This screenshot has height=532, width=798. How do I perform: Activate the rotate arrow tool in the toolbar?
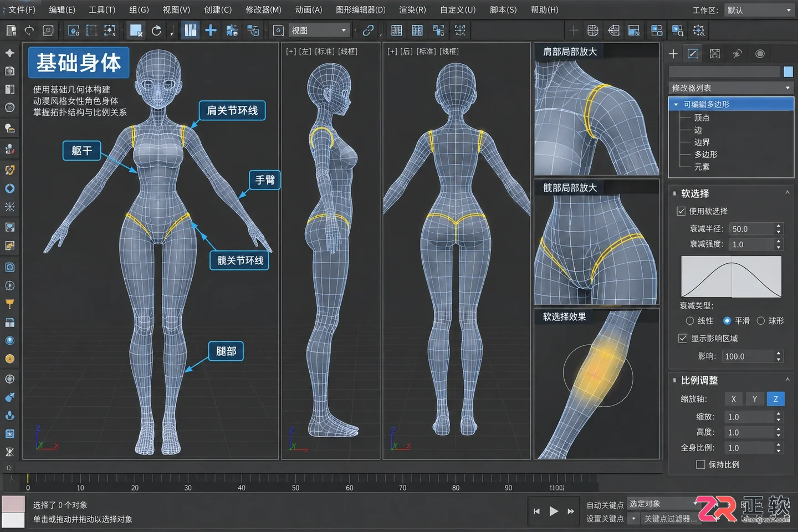coord(157,30)
